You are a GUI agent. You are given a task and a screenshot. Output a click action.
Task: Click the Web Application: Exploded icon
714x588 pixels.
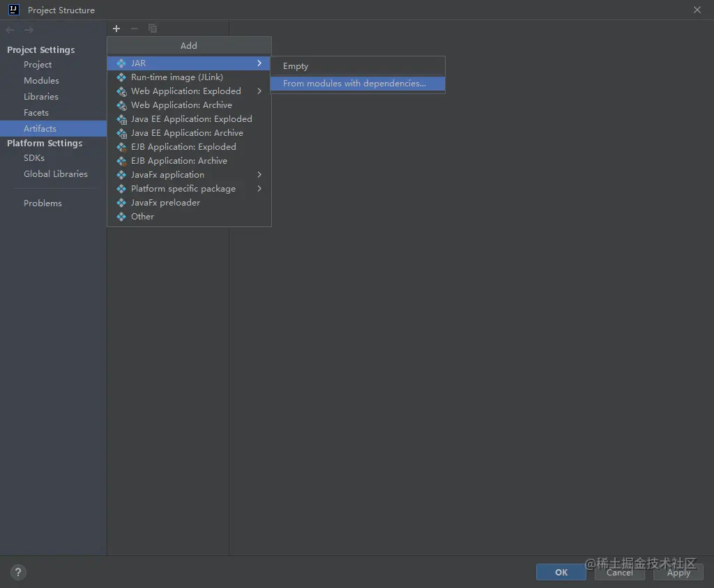[x=121, y=91]
